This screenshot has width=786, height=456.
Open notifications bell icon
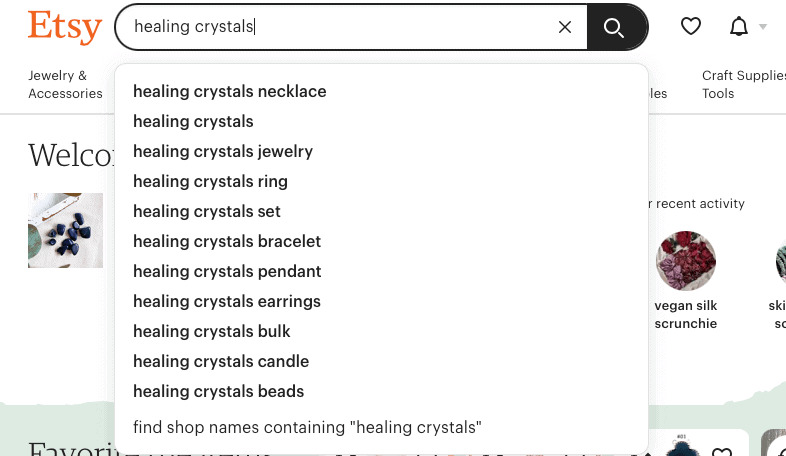click(739, 27)
